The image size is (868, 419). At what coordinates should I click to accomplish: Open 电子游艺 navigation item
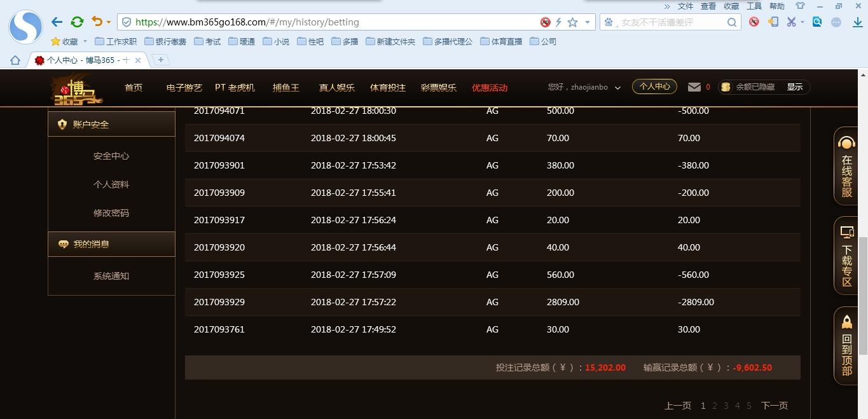[184, 88]
